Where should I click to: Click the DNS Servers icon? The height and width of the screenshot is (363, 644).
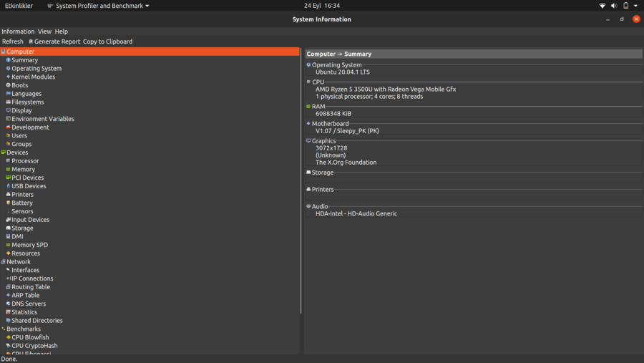9,304
